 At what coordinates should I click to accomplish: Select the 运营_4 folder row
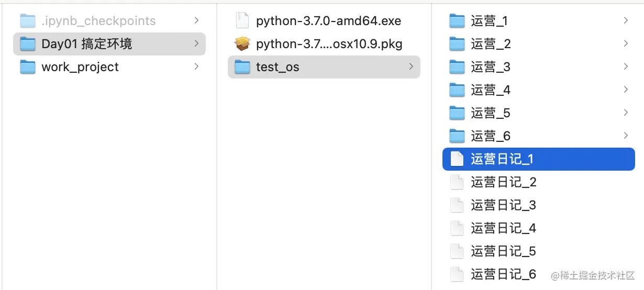tap(539, 90)
